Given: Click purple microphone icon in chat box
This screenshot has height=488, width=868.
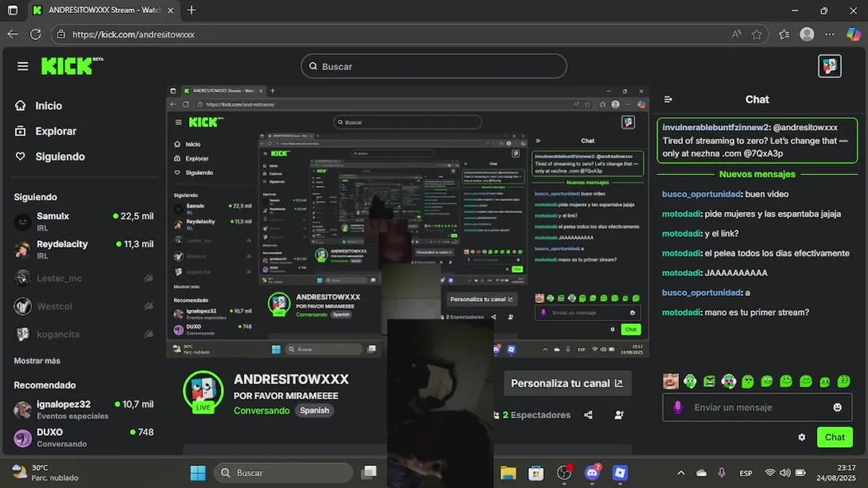Looking at the screenshot, I should pyautogui.click(x=677, y=407).
